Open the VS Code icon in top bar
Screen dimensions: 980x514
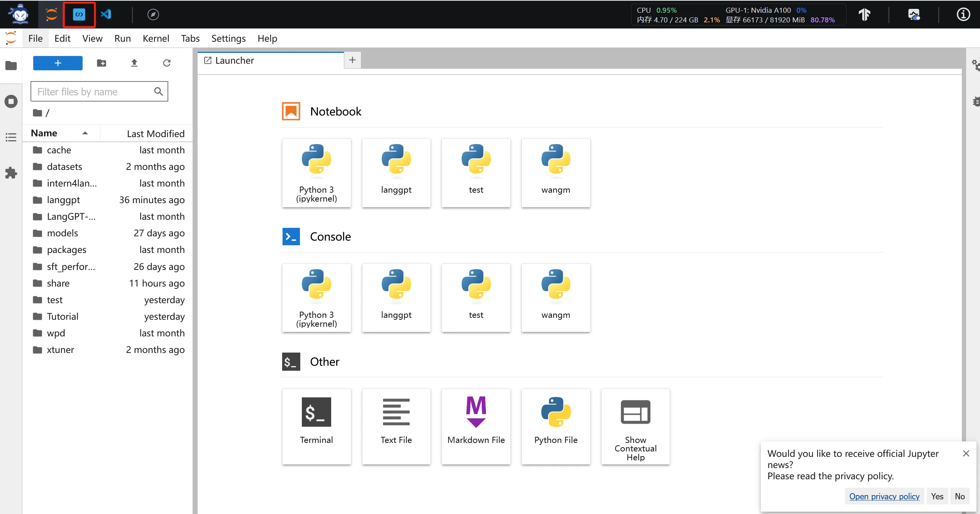point(106,15)
